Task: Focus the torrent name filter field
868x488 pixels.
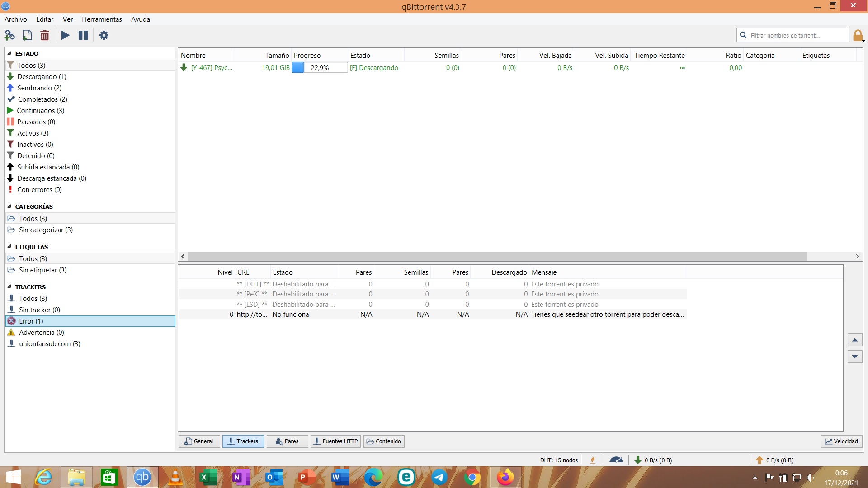Action: (x=793, y=35)
